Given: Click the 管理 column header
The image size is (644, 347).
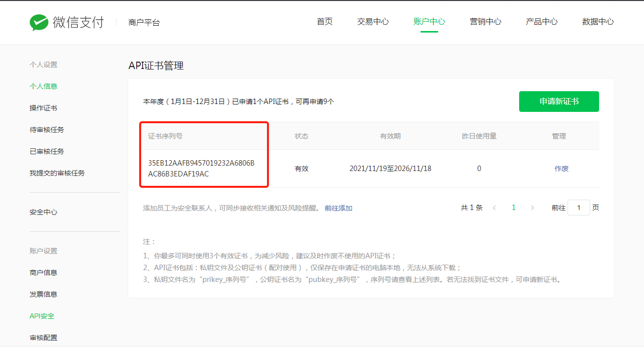Looking at the screenshot, I should click(x=559, y=136).
